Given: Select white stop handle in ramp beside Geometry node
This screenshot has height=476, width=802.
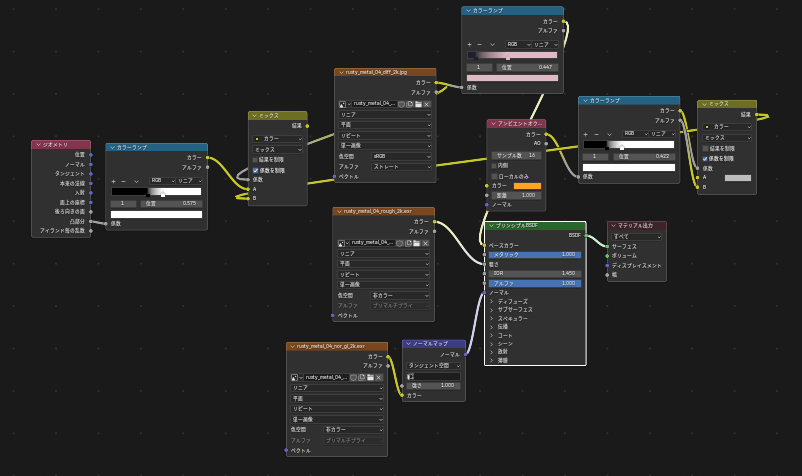Looking at the screenshot, I should [163, 194].
